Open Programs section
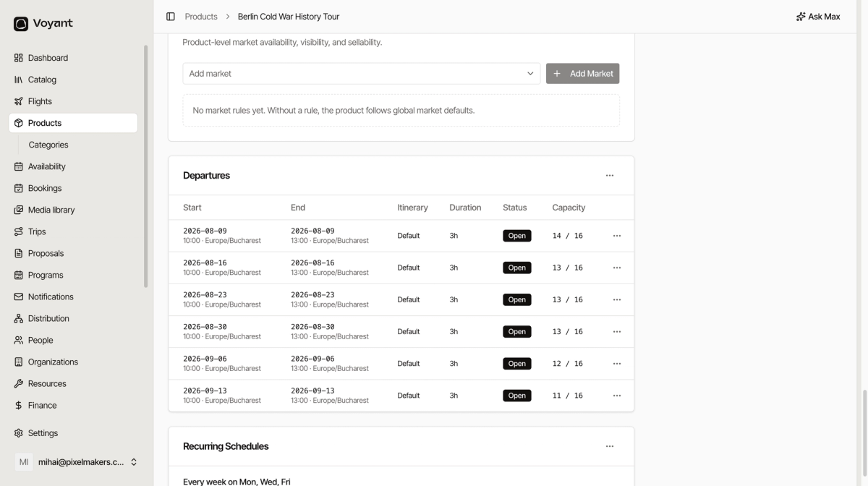The image size is (868, 486). (x=73, y=275)
